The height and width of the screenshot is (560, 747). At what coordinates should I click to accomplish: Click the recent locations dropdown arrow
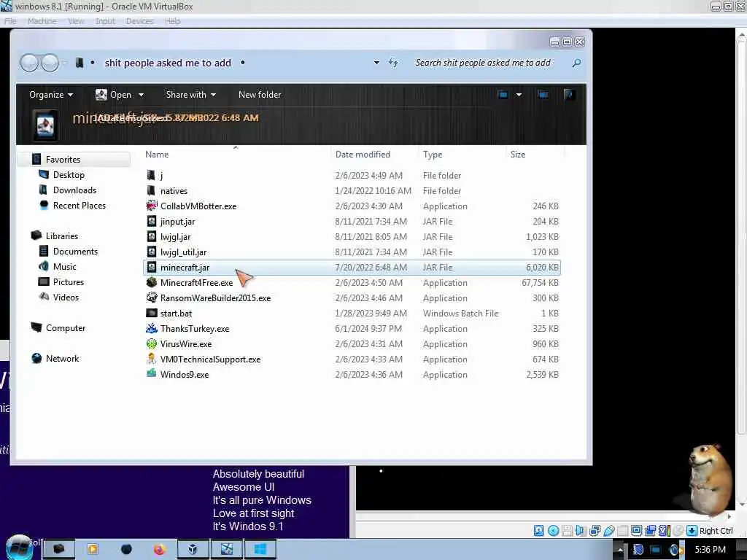65,63
